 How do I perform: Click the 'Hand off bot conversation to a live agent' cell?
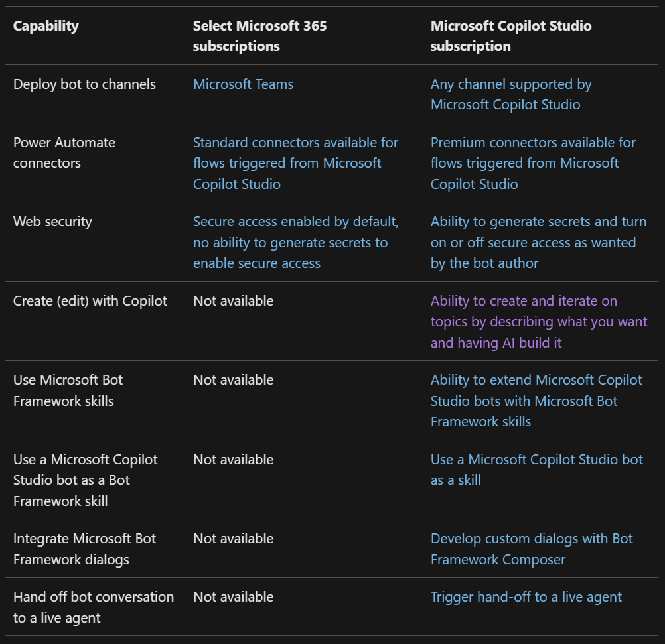tap(93, 607)
